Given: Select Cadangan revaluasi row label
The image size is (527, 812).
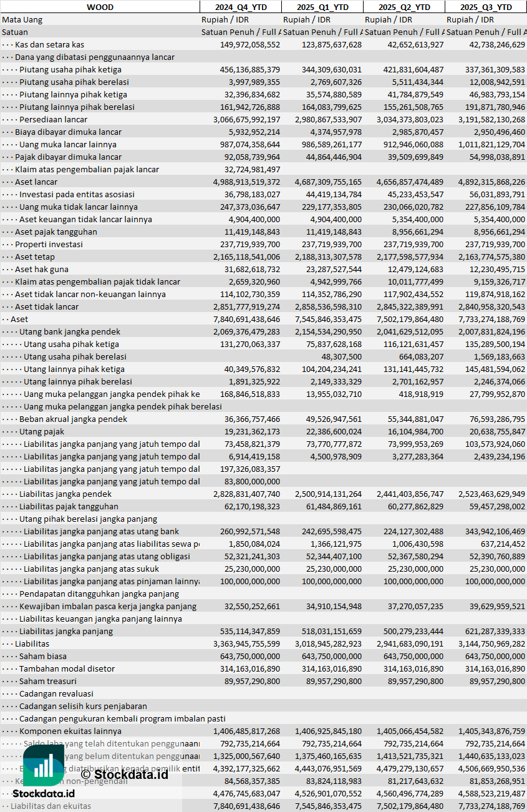Looking at the screenshot, I should point(56,693).
